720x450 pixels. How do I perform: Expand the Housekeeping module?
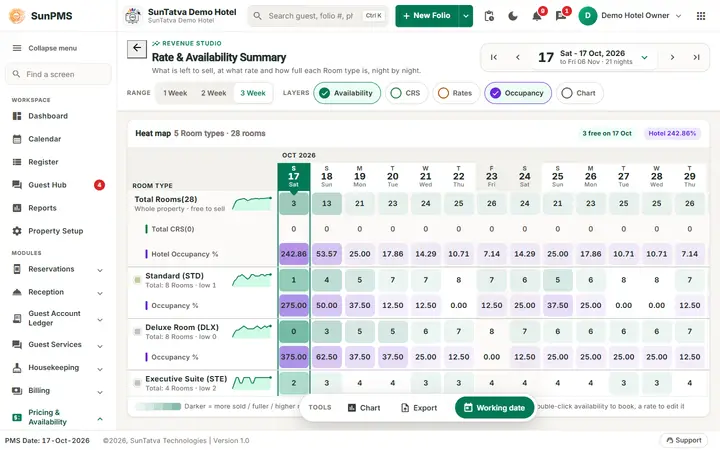point(100,369)
